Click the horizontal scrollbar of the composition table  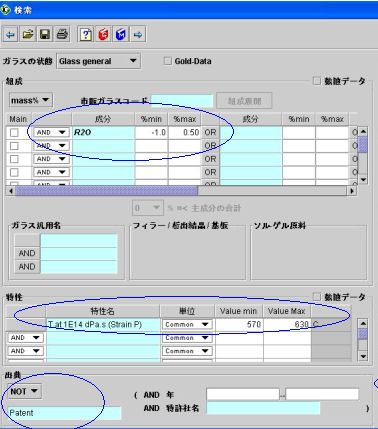(x=180, y=191)
